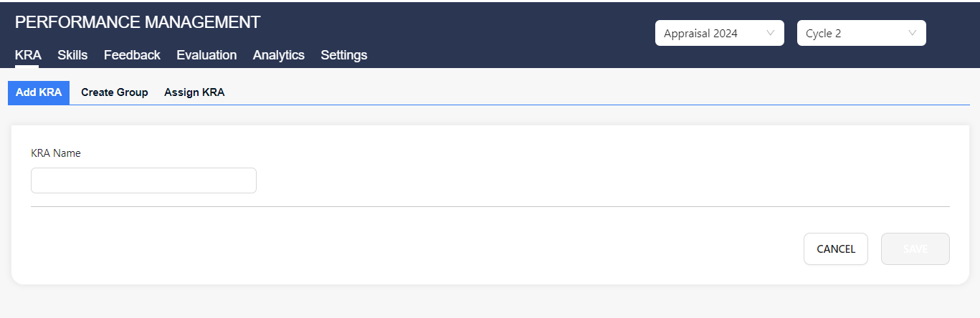Image resolution: width=980 pixels, height=318 pixels.
Task: Open the Evaluation tab
Action: 206,55
